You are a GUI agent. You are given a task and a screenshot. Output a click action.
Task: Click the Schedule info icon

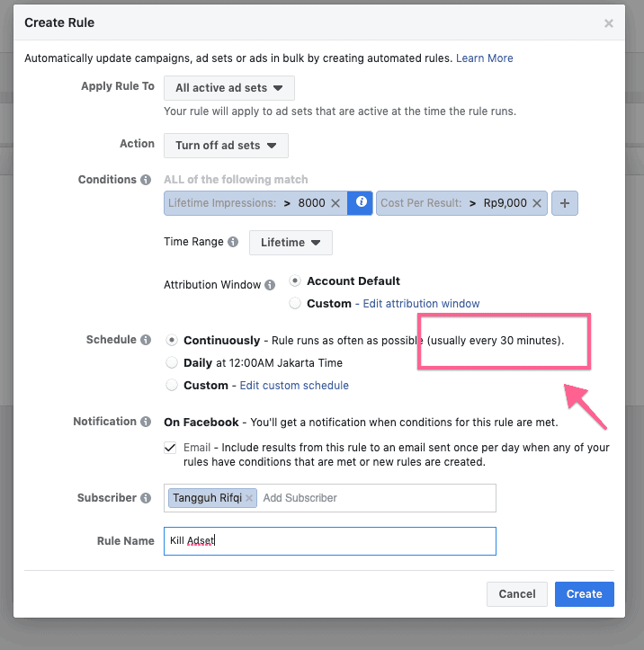(x=146, y=340)
